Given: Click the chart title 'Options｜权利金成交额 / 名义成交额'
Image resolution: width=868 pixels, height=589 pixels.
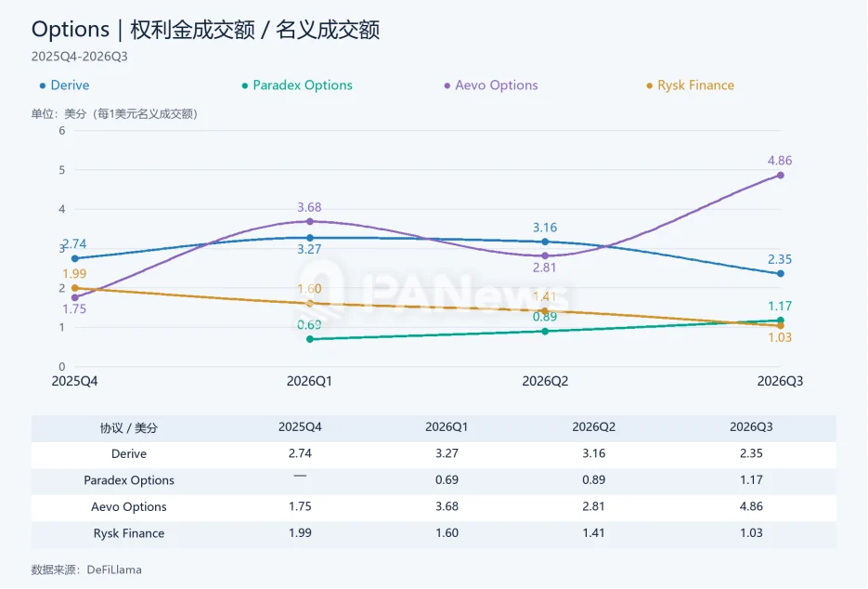Looking at the screenshot, I should pos(205,30).
